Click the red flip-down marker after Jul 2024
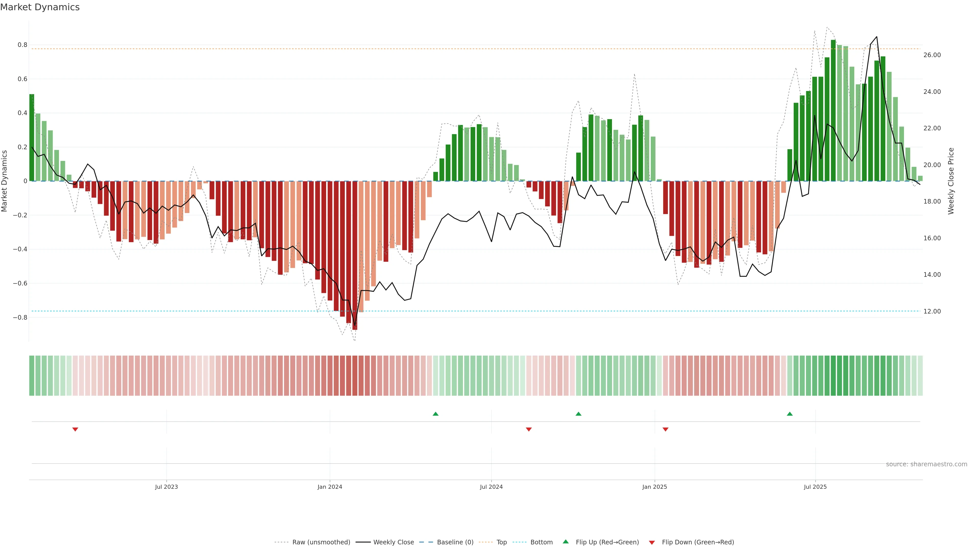The height and width of the screenshot is (551, 980). tap(529, 429)
